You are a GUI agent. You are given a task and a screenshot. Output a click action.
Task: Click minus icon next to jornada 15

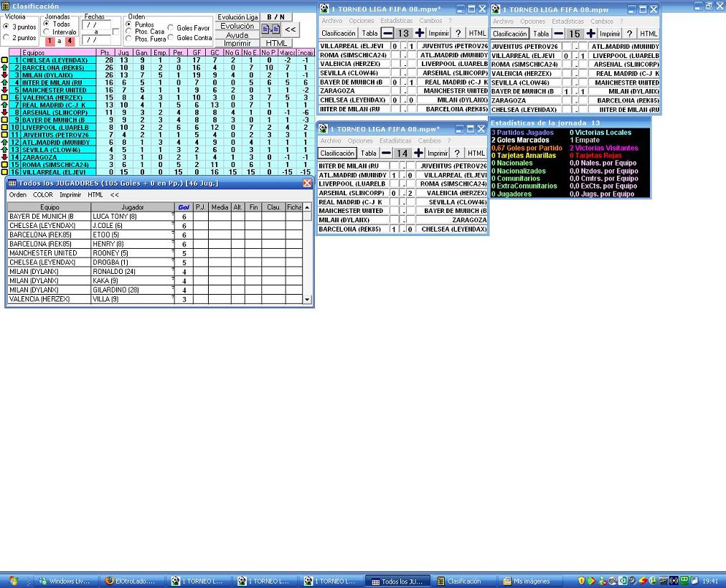[559, 33]
